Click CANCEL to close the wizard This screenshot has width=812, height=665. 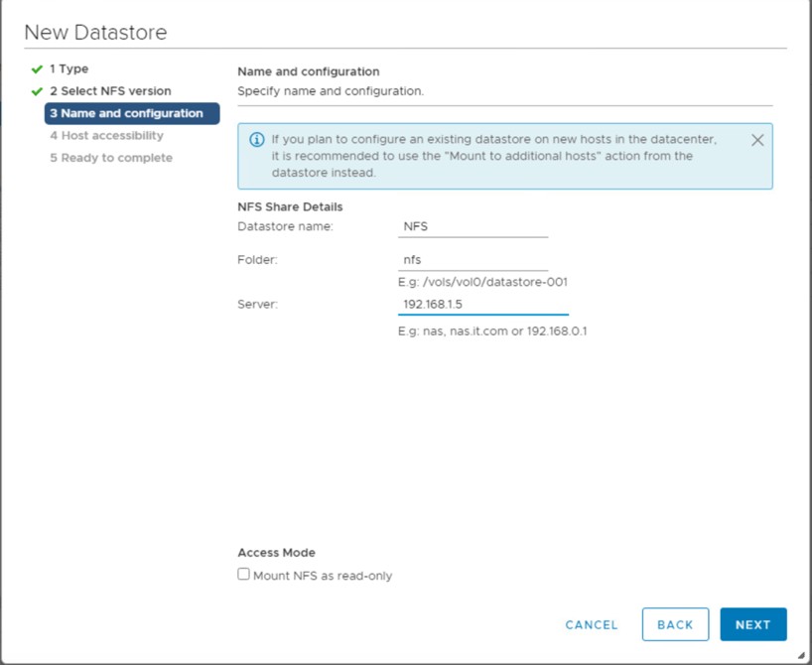pyautogui.click(x=592, y=625)
